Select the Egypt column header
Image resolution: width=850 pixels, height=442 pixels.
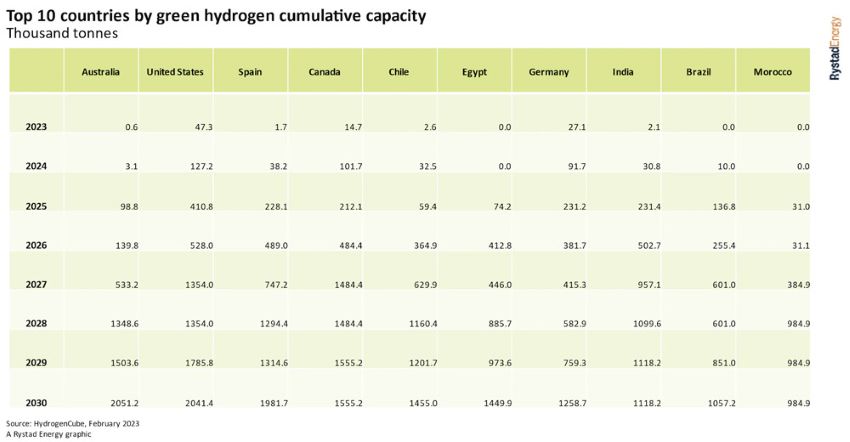point(474,72)
